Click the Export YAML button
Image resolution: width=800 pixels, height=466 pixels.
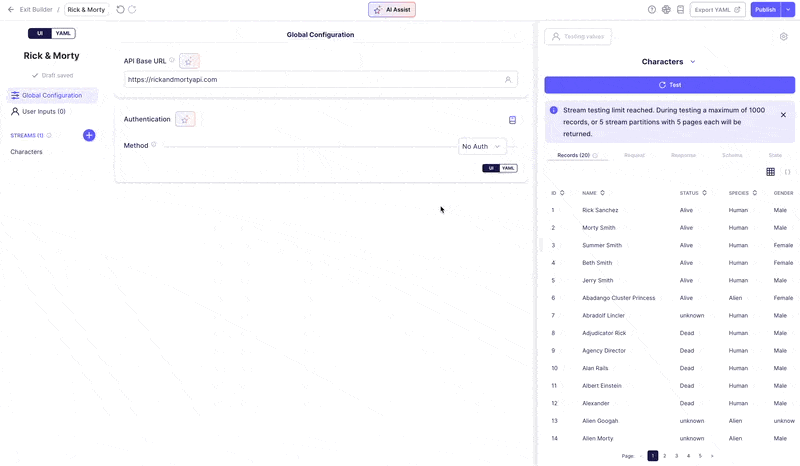click(x=717, y=10)
